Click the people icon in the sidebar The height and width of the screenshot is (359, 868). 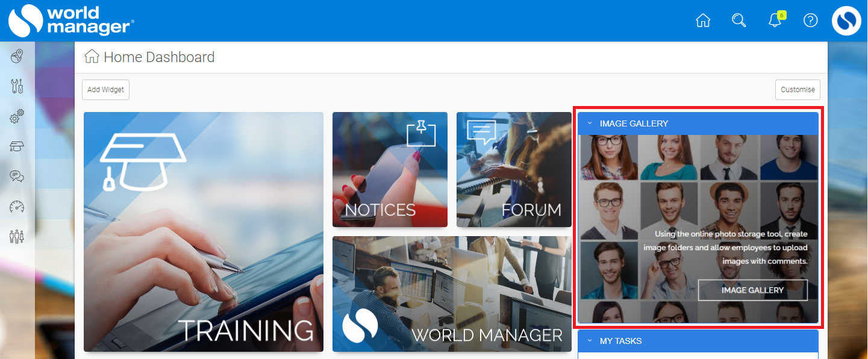pyautogui.click(x=16, y=236)
